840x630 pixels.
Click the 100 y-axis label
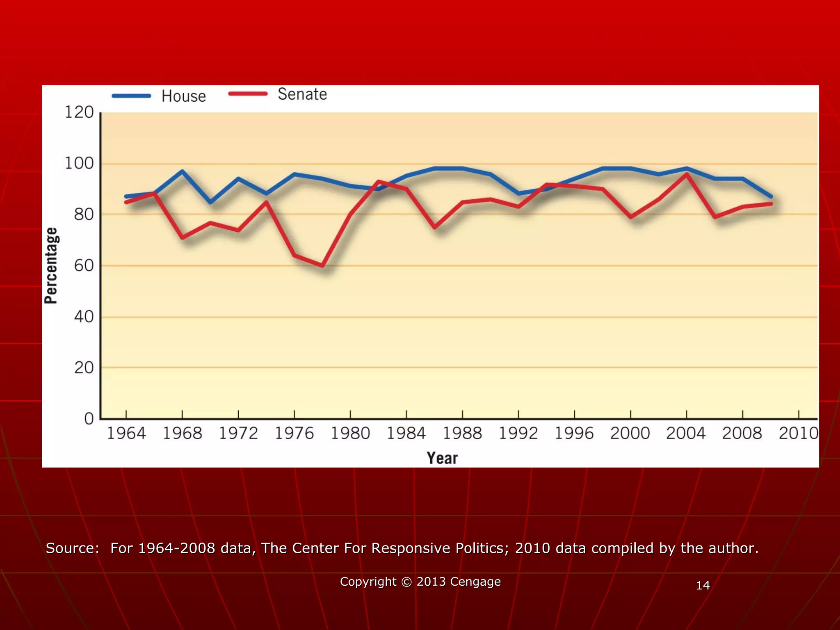coord(79,164)
